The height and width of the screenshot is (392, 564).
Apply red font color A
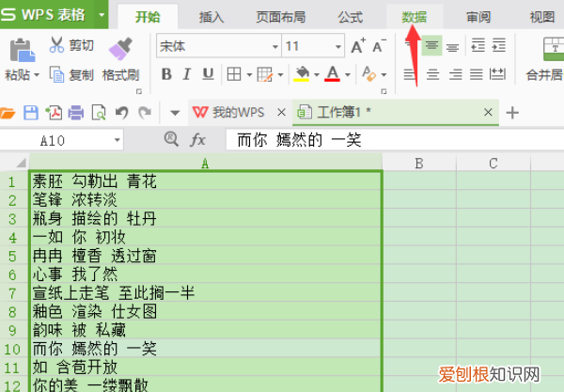point(333,74)
